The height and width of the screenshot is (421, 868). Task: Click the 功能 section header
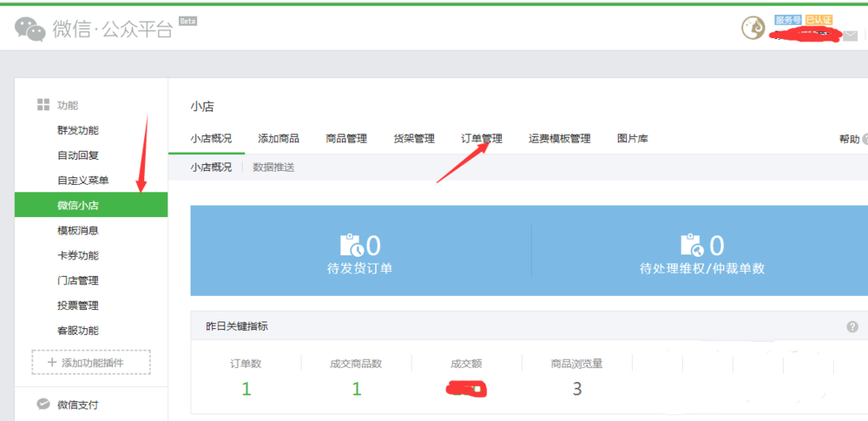pyautogui.click(x=68, y=105)
